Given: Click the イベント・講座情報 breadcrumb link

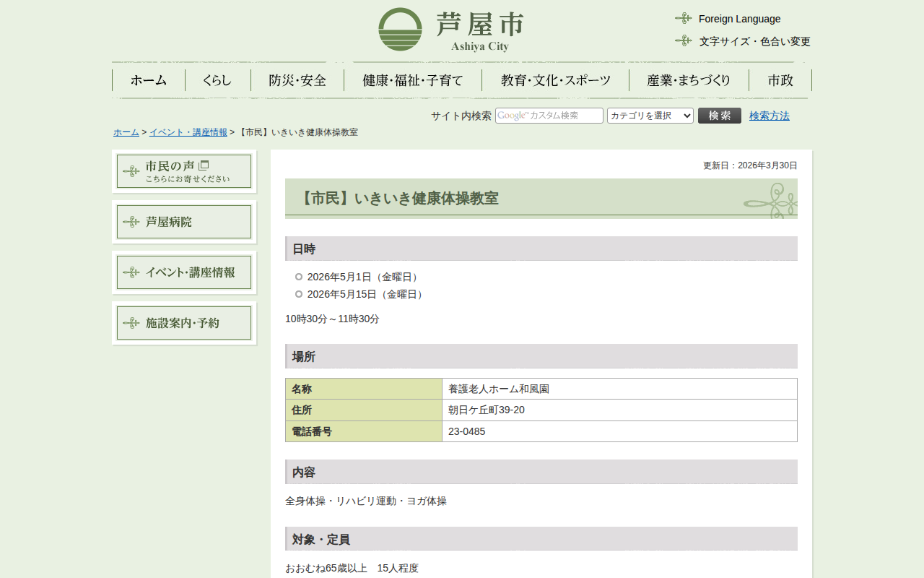Looking at the screenshot, I should [188, 132].
